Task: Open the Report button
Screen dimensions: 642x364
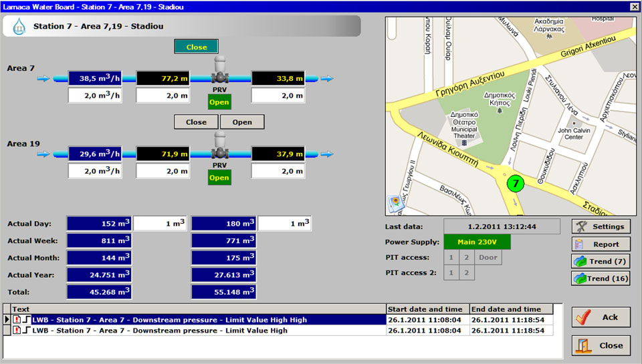Action: click(601, 244)
